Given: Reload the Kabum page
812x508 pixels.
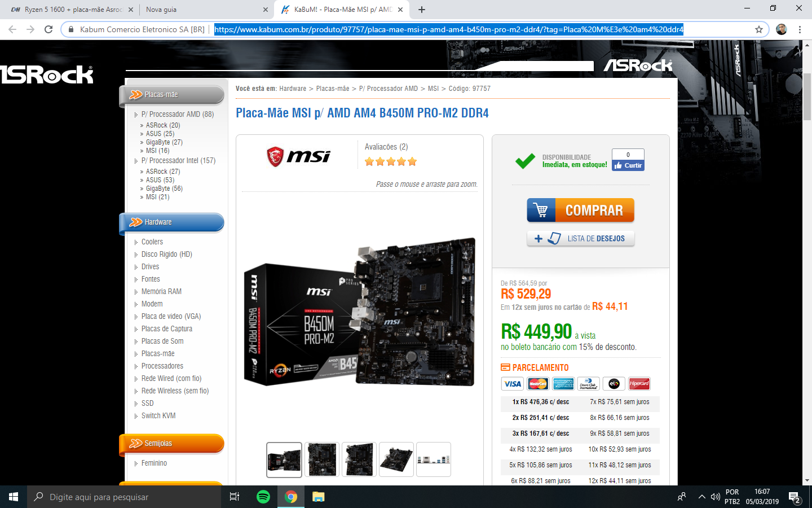Looking at the screenshot, I should point(48,29).
